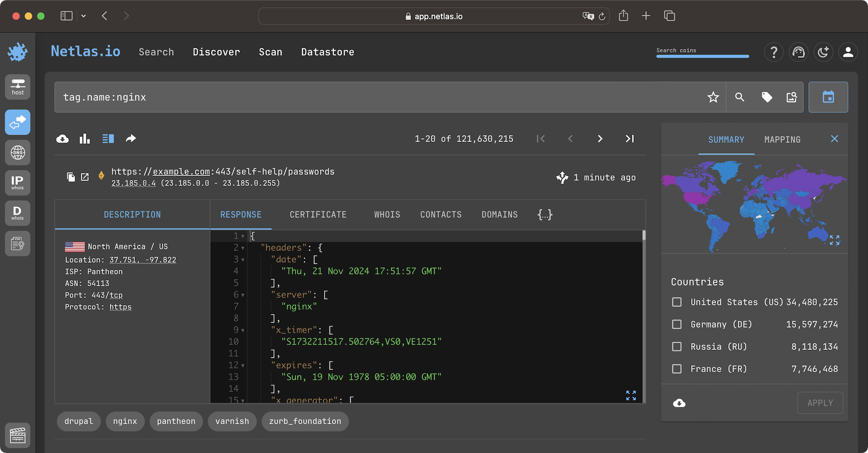Toggle the side-by-side results layout icon
868x453 pixels.
[x=108, y=138]
